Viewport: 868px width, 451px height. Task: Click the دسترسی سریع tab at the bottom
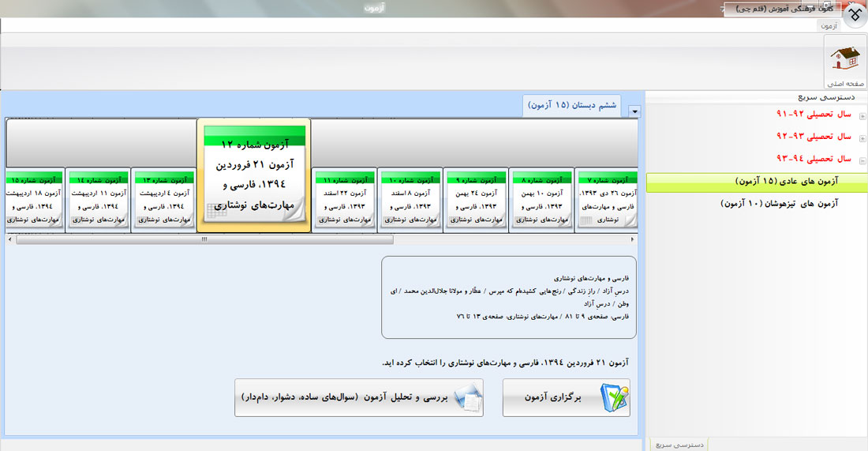pos(679,445)
